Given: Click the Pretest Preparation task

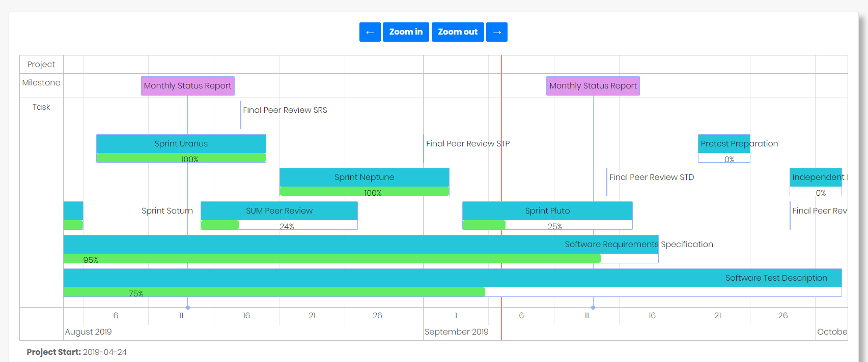Looking at the screenshot, I should point(723,144).
